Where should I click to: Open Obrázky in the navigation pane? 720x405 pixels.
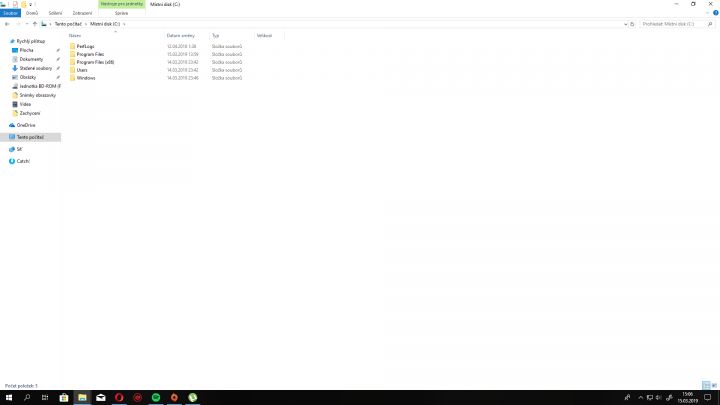point(28,77)
